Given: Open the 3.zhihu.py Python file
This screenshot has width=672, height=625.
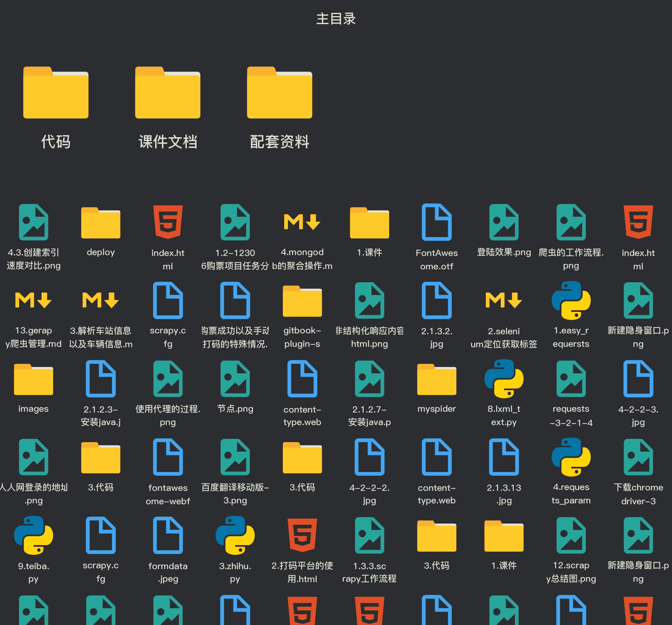Looking at the screenshot, I should coord(235,536).
